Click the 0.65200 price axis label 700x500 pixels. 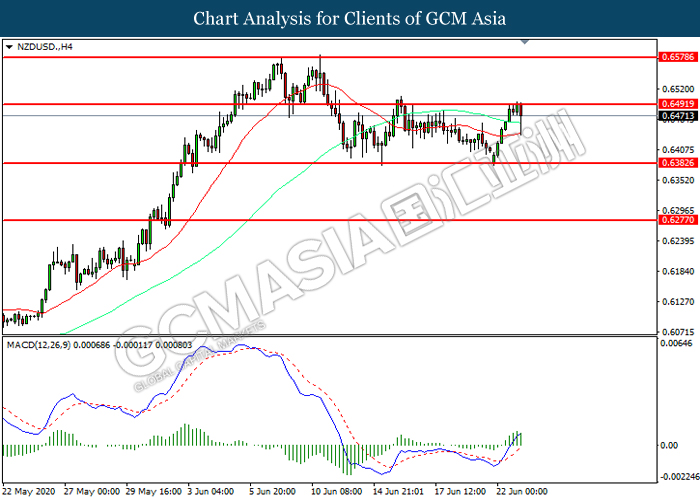675,89
